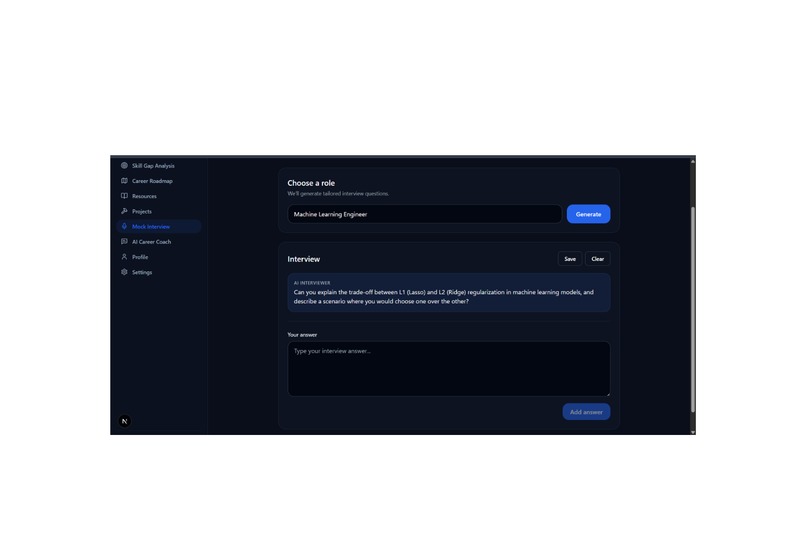The width and height of the screenshot is (806, 537).
Task: Click the Generate button
Action: point(588,214)
